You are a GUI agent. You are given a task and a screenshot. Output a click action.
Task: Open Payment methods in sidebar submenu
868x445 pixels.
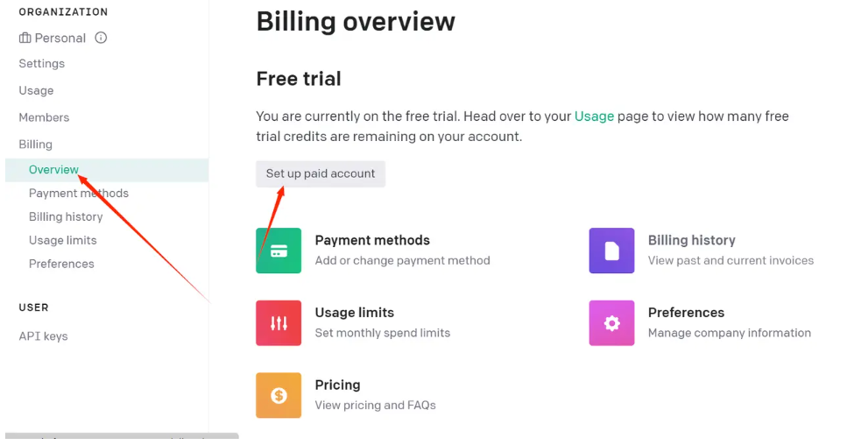point(79,194)
